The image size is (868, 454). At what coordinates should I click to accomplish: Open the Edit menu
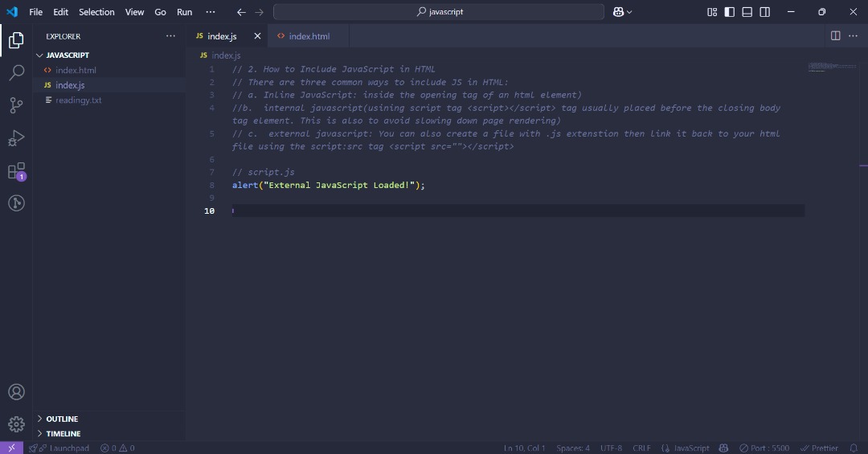coord(60,11)
